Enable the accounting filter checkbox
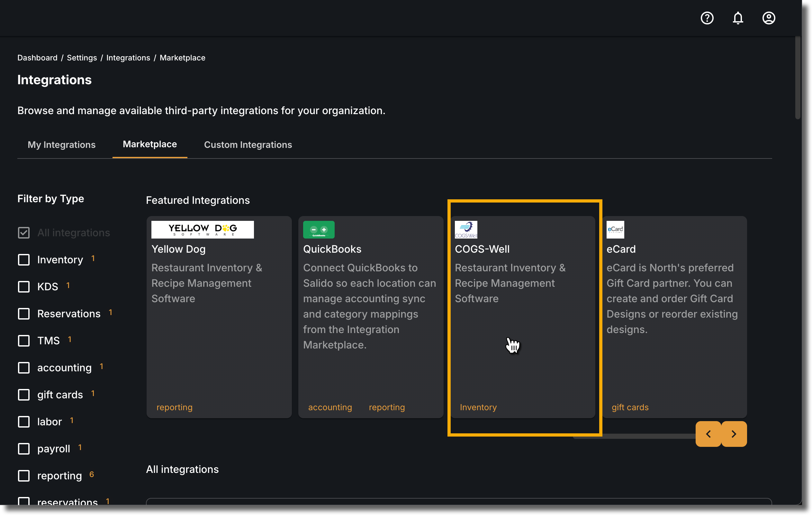The width and height of the screenshot is (812, 515). [x=23, y=368]
